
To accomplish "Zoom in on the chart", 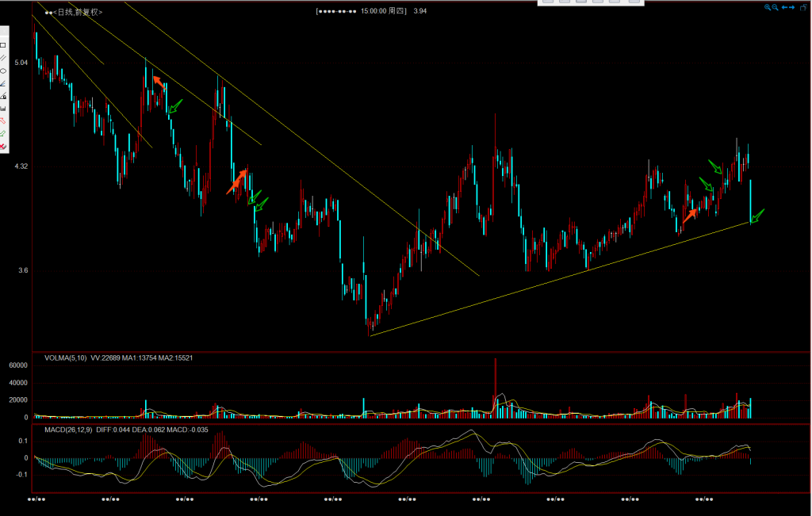I will pyautogui.click(x=768, y=7).
